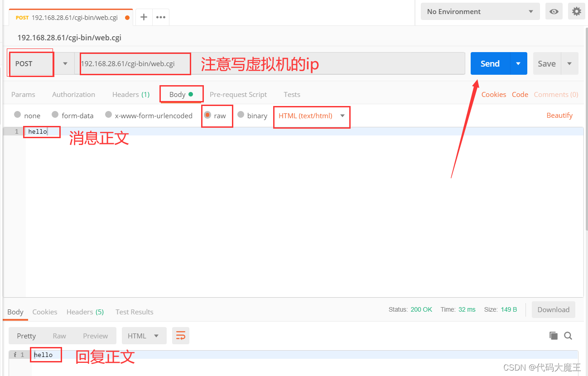588x376 pixels.
Task: Click the Beautify link
Action: point(559,116)
